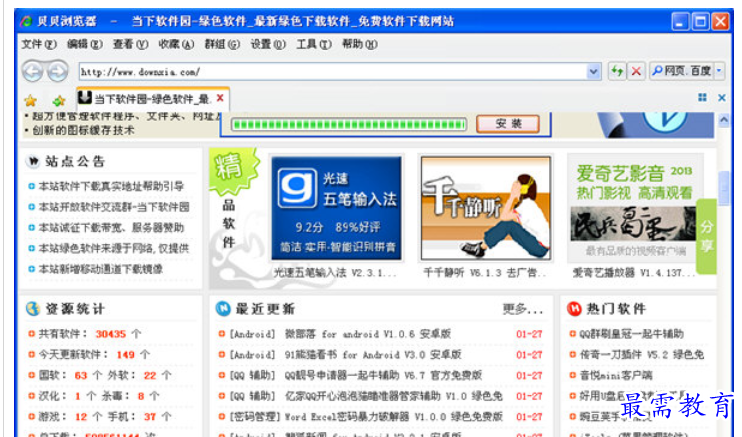Click the 安装 button

(508, 124)
